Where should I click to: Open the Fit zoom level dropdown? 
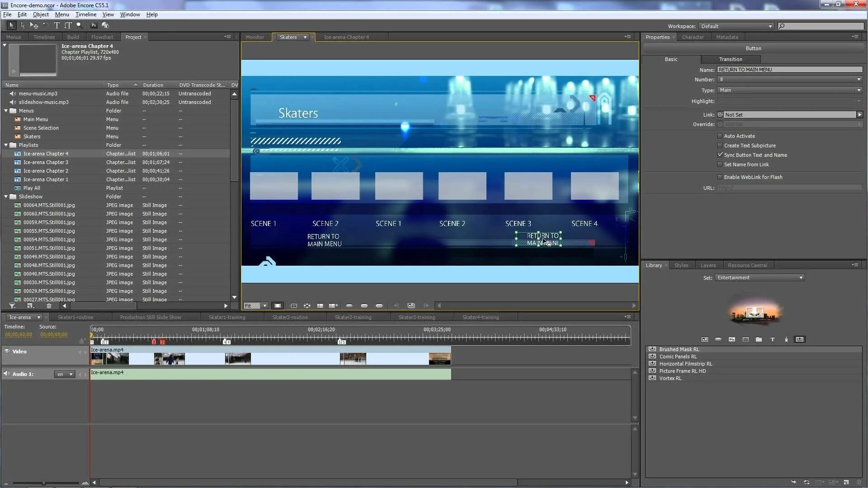264,306
